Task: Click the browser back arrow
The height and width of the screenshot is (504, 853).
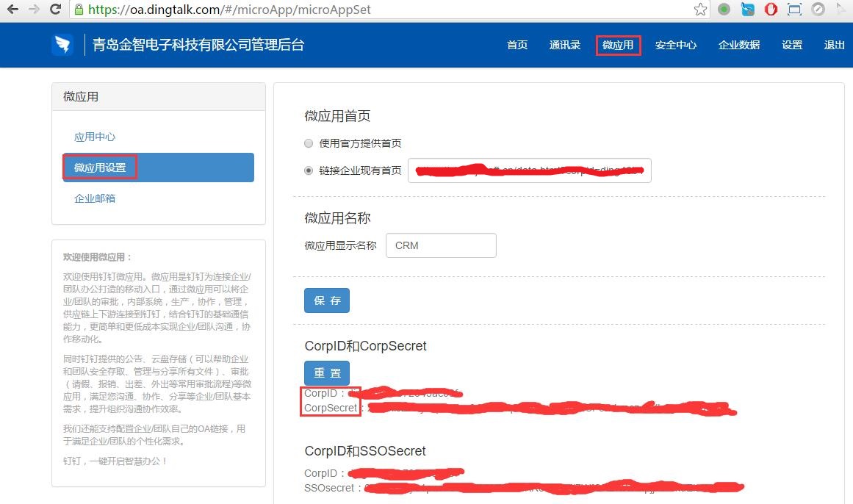Action: pos(13,10)
